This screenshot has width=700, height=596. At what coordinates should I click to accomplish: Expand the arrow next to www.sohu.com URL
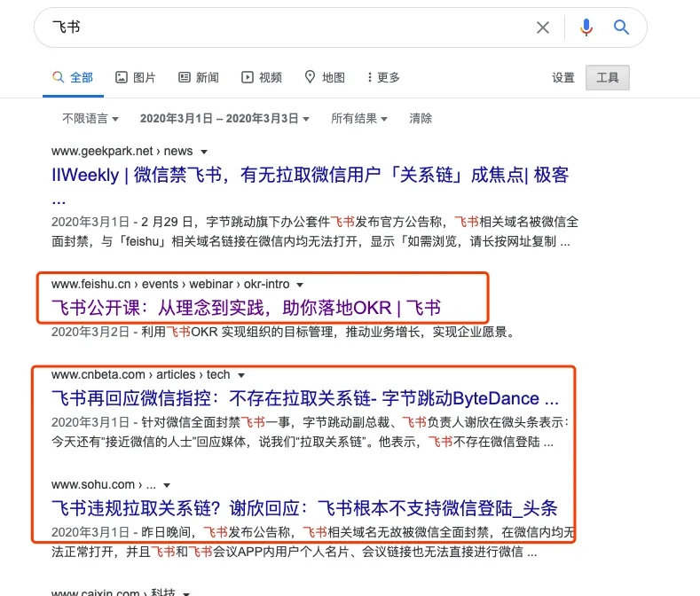(x=167, y=485)
